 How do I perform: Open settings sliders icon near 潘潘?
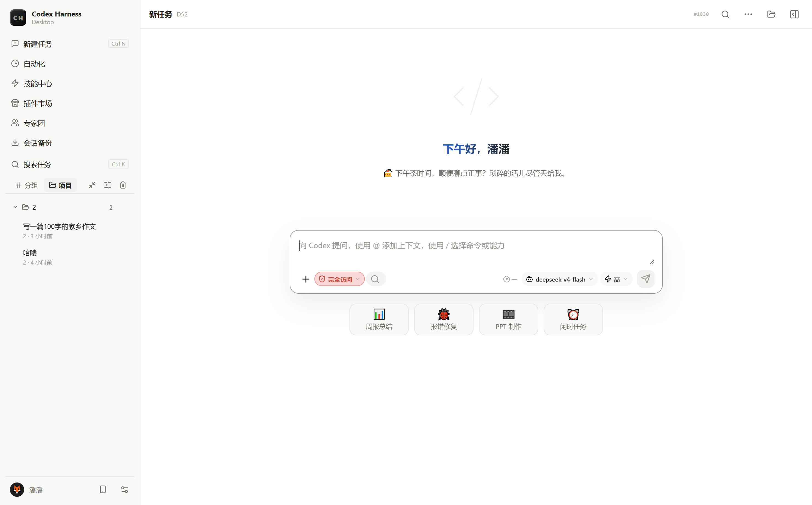(125, 490)
